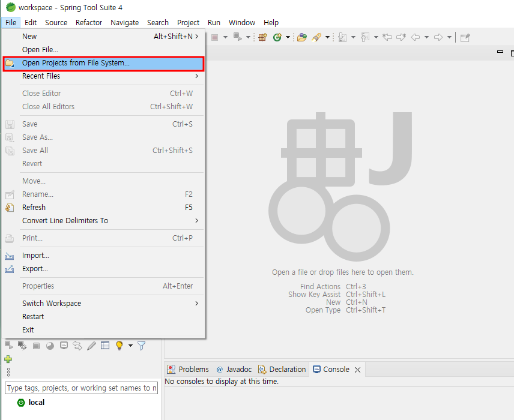Screen dimensions: 514x420
Task: Click Boot Dashboard filter funnel icon
Action: (141, 346)
